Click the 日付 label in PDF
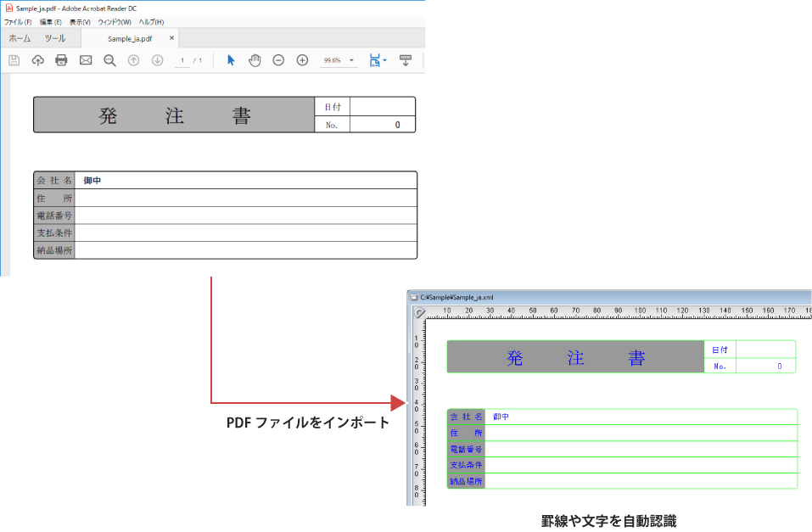The height and width of the screenshot is (532, 812). pyautogui.click(x=333, y=107)
